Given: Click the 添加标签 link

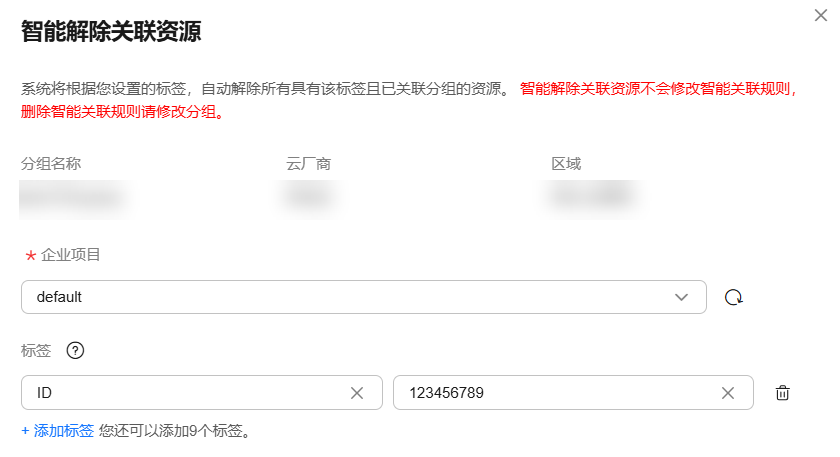Looking at the screenshot, I should click(58, 431).
